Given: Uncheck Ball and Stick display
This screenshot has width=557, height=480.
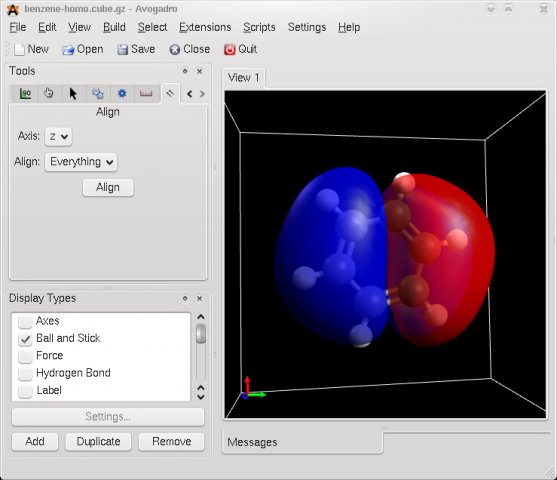Looking at the screenshot, I should (x=25, y=339).
